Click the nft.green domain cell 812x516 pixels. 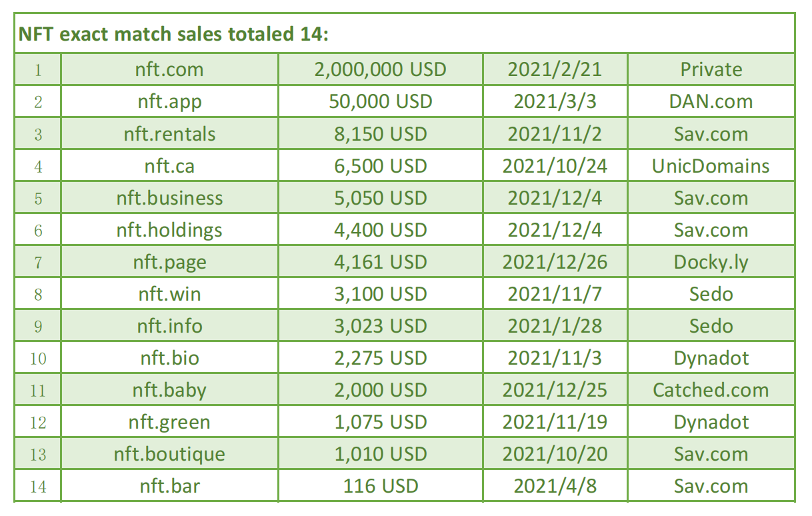(x=169, y=421)
